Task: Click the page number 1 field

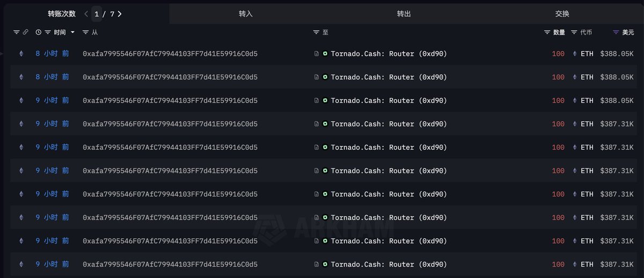Action: coord(97,14)
